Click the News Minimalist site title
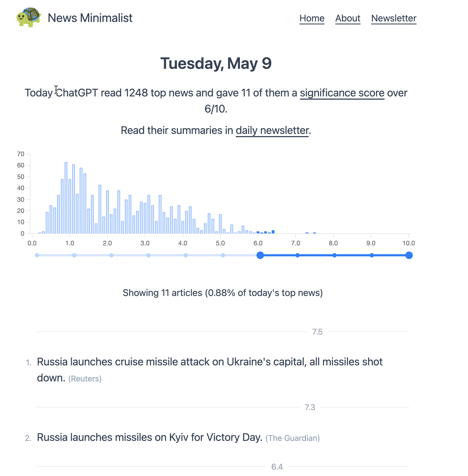The height and width of the screenshot is (476, 468). tap(90, 18)
